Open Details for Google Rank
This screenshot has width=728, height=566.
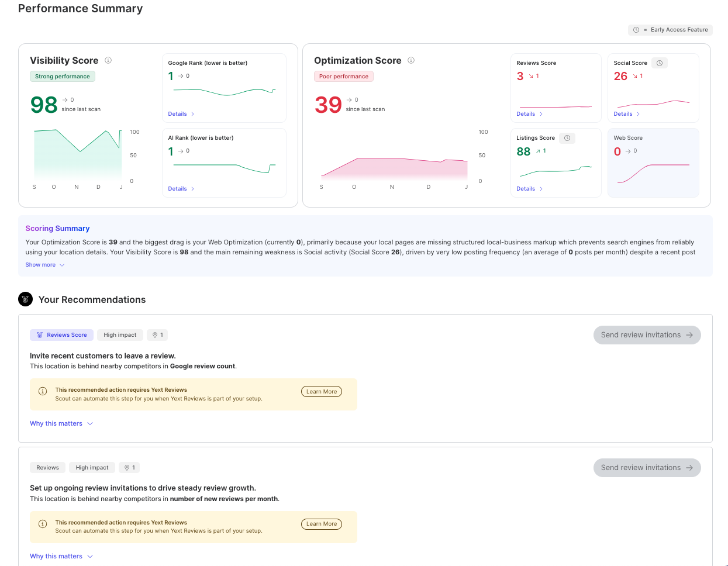click(181, 114)
